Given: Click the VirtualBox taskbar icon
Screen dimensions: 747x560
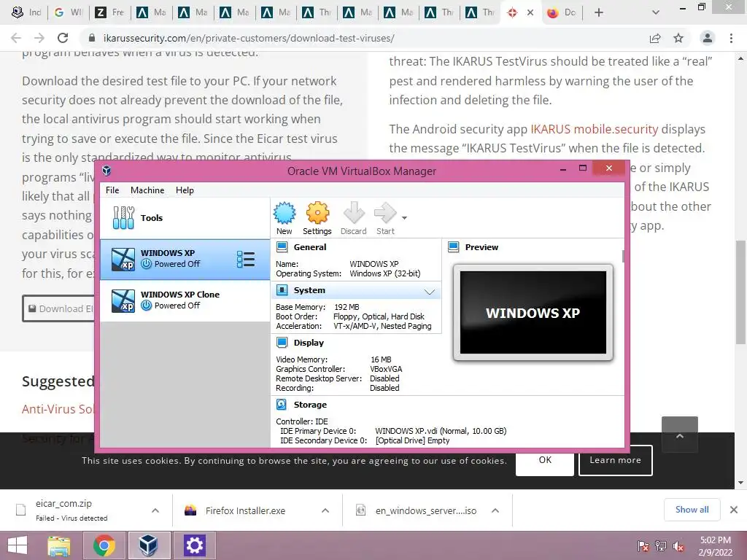Looking at the screenshot, I should click(x=149, y=545).
